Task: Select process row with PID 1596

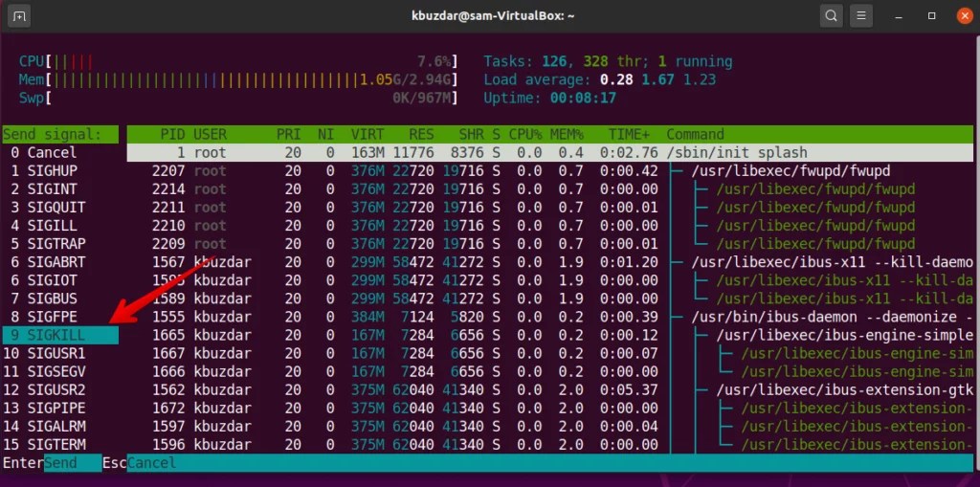Action: tap(550, 445)
